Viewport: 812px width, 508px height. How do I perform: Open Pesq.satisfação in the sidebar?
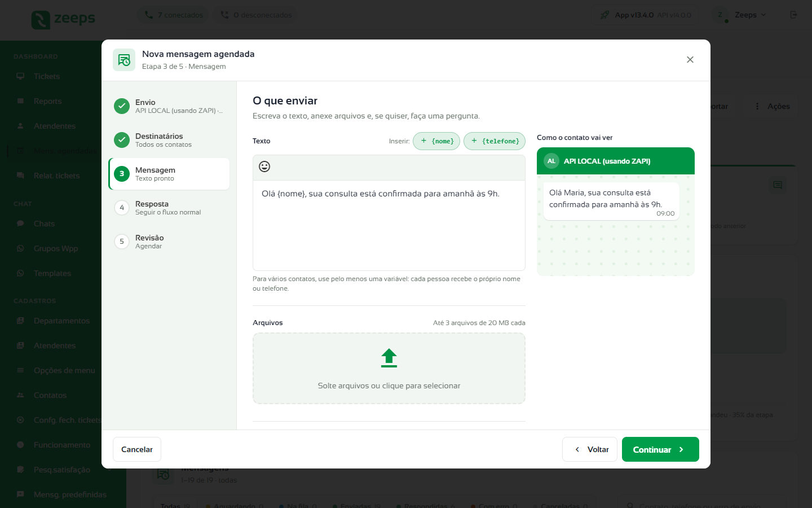click(62, 470)
